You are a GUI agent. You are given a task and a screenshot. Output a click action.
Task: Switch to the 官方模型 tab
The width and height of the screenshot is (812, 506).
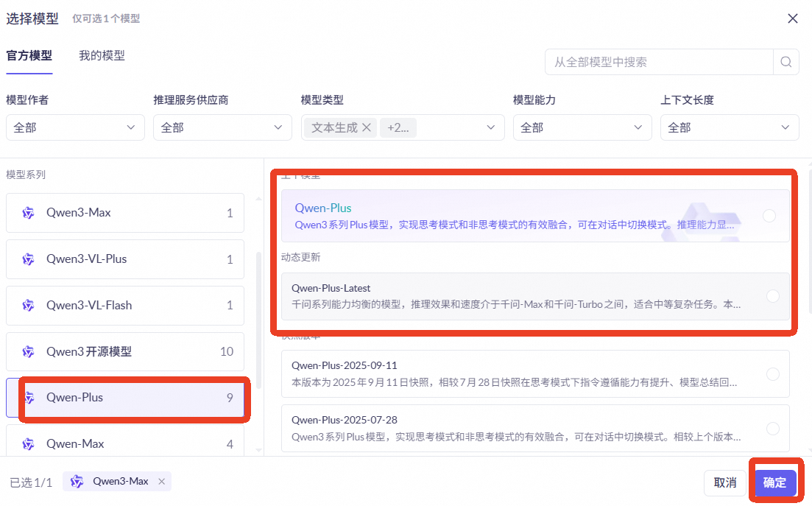click(x=29, y=55)
